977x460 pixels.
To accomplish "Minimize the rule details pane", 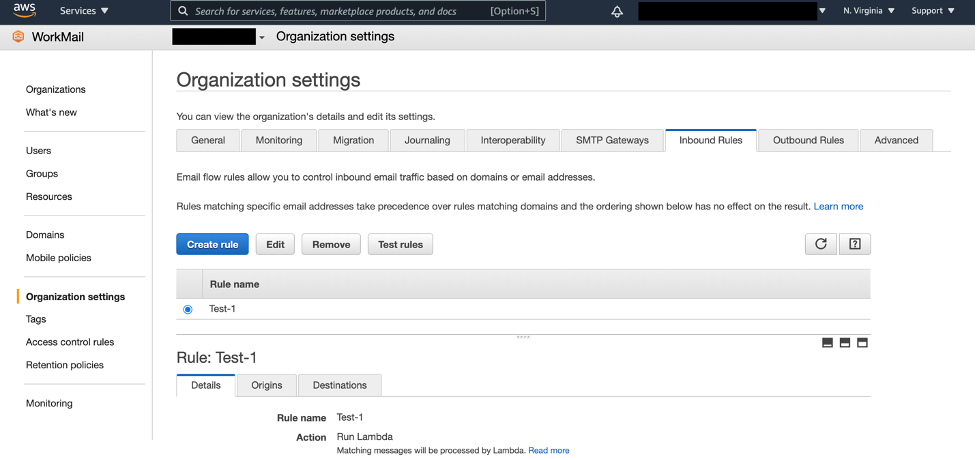I will tap(827, 343).
